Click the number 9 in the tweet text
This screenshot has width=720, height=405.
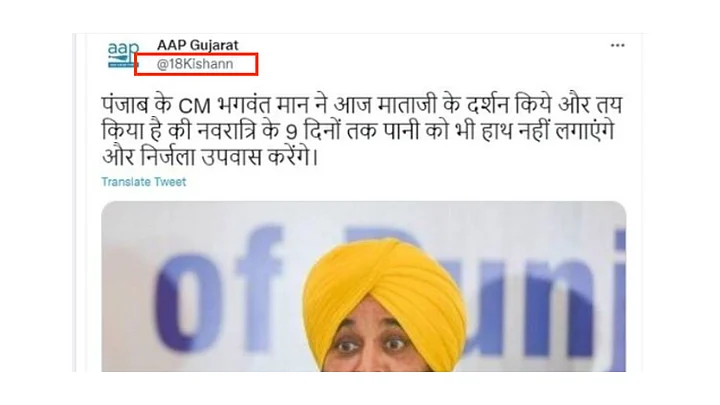(291, 133)
